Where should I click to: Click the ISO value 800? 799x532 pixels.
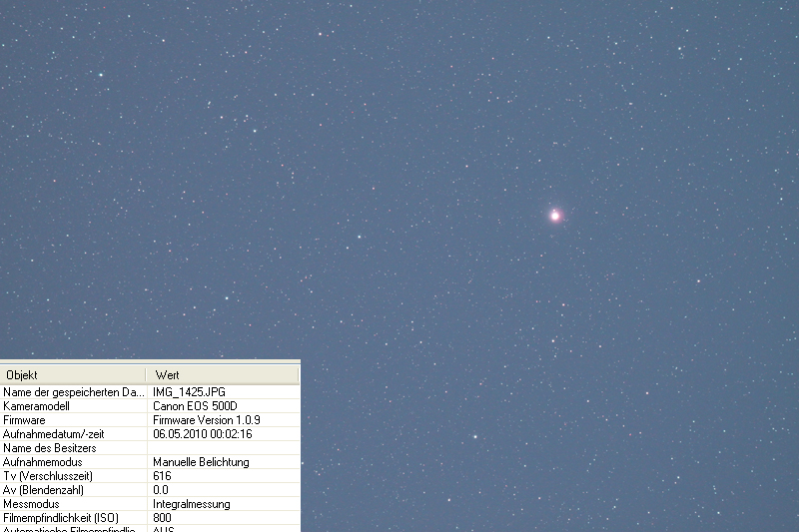click(x=162, y=518)
